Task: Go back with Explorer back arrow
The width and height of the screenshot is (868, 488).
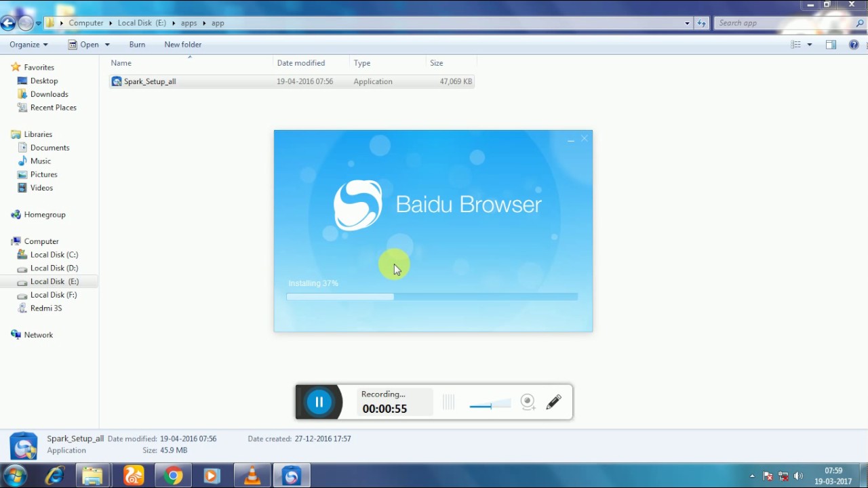Action: point(7,23)
